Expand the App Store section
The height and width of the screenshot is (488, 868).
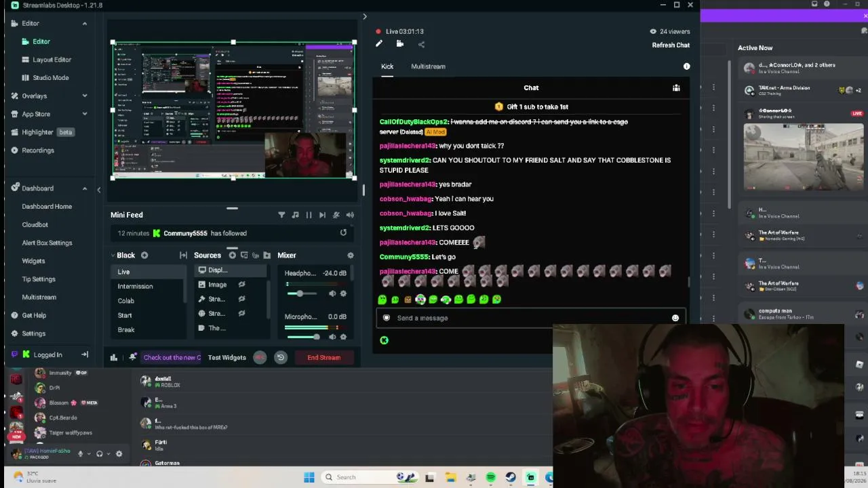pos(85,114)
